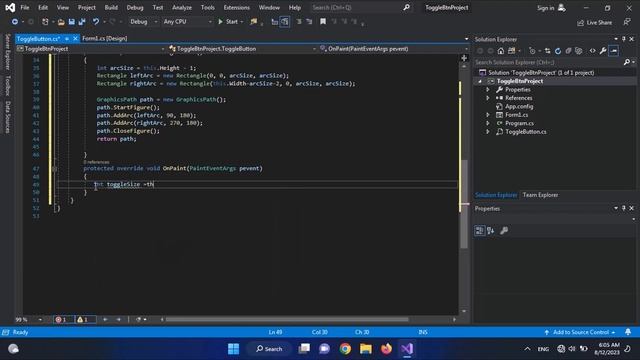Click the Switch Views icon in Solution Explorer
The width and height of the screenshot is (640, 360).
coord(511,51)
